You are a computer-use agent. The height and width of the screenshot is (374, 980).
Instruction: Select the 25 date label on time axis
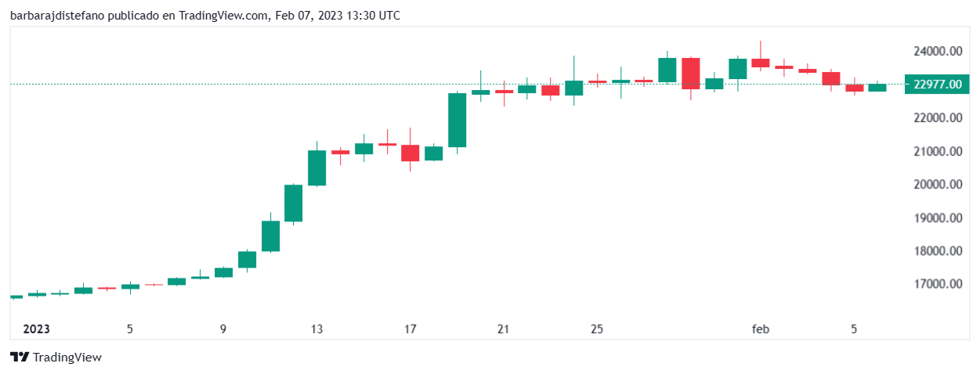click(597, 329)
